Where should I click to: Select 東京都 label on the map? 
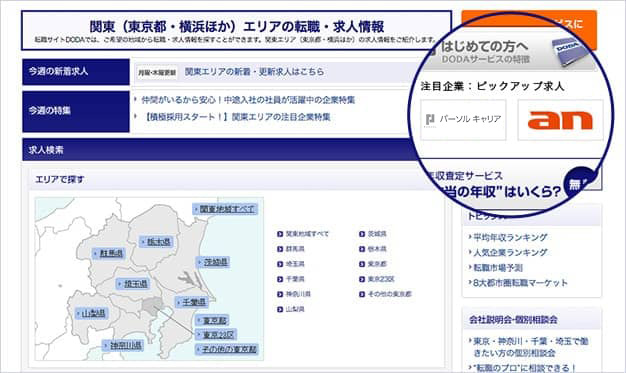[x=212, y=321]
